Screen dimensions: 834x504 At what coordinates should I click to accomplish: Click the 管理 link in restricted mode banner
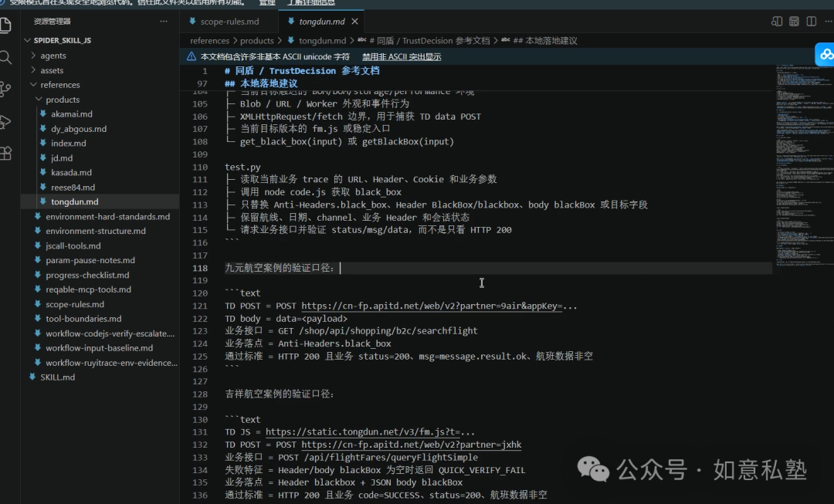(266, 2)
